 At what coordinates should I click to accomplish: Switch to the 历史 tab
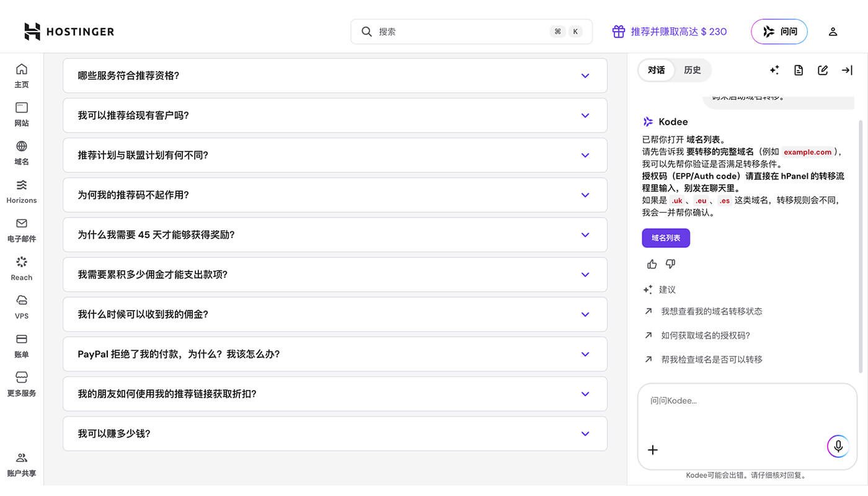tap(692, 70)
